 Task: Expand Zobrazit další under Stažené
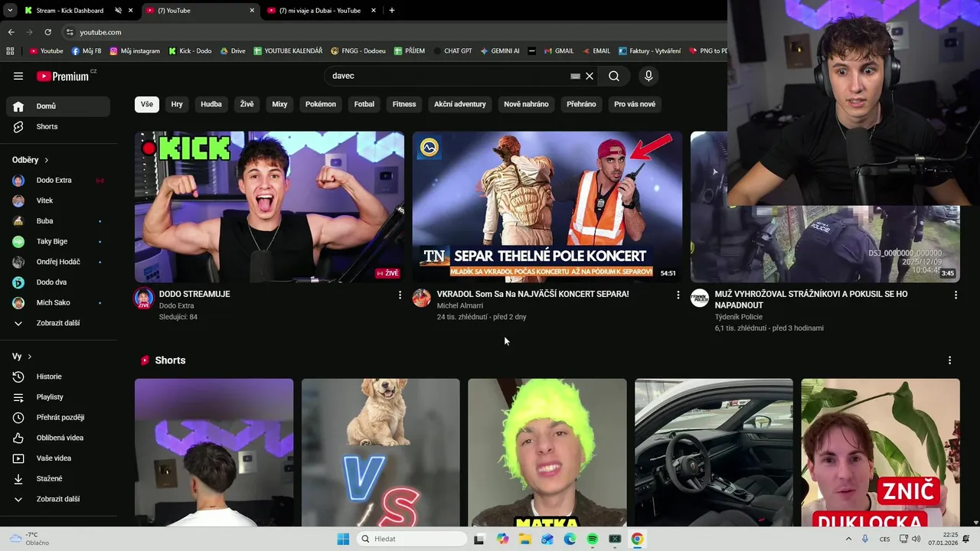point(58,499)
